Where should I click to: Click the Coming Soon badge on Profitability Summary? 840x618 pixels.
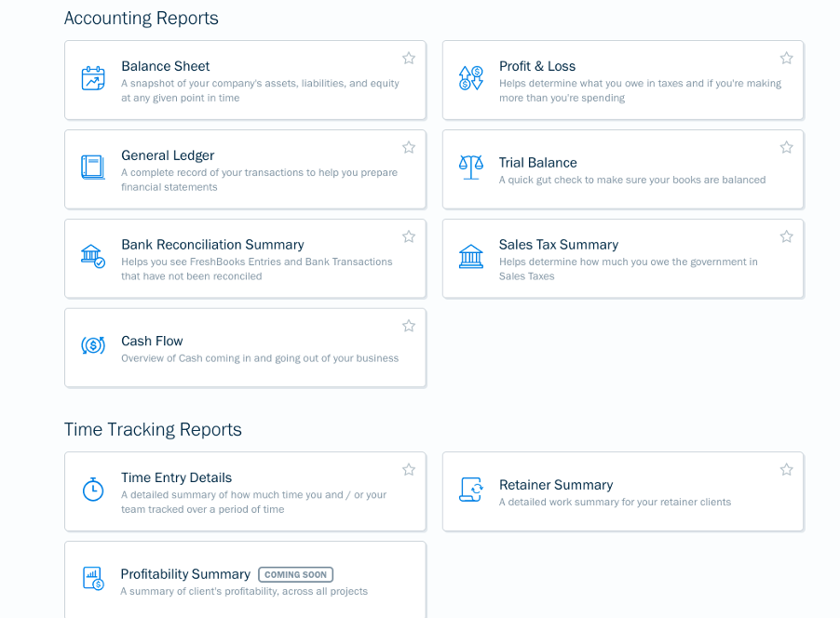click(296, 574)
